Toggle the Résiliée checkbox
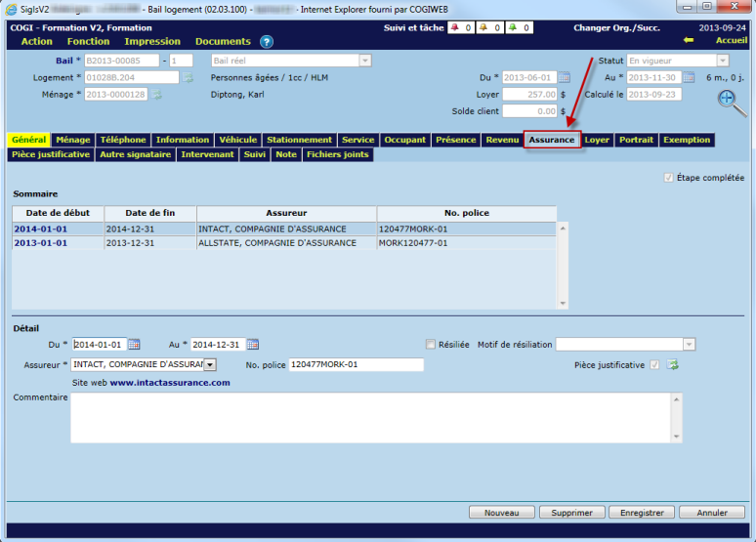756x542 pixels. click(431, 345)
